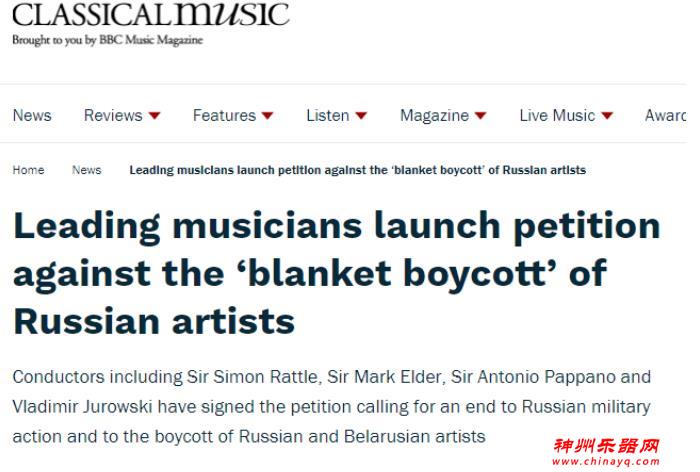Click the article summary paragraph
This screenshot has height=472, width=700.
pos(331,406)
